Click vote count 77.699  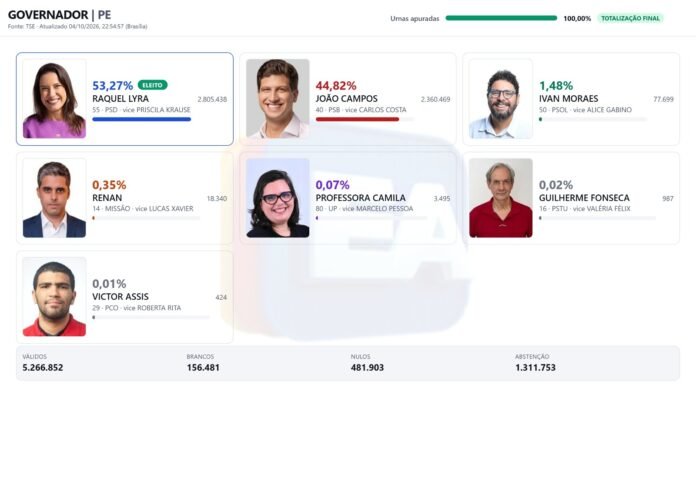pyautogui.click(x=664, y=99)
